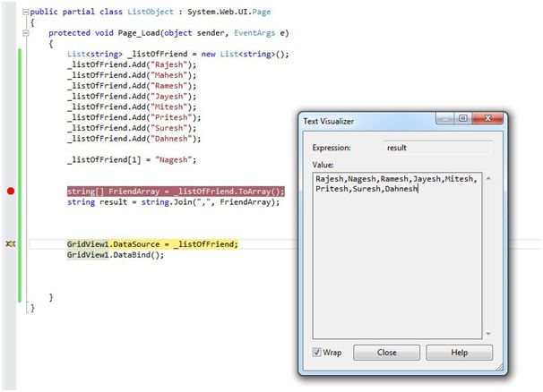The width and height of the screenshot is (543, 392).
Task: Click the Text Visualizer X close button
Action: click(x=487, y=118)
